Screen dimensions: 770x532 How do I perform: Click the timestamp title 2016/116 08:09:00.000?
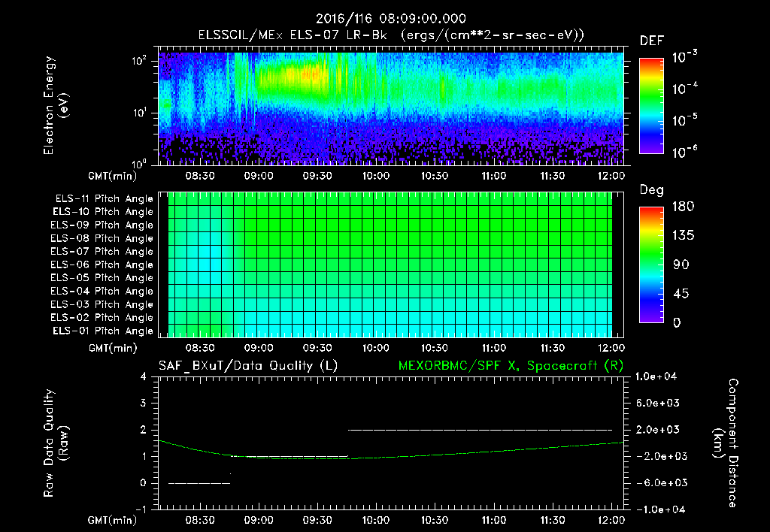click(390, 19)
